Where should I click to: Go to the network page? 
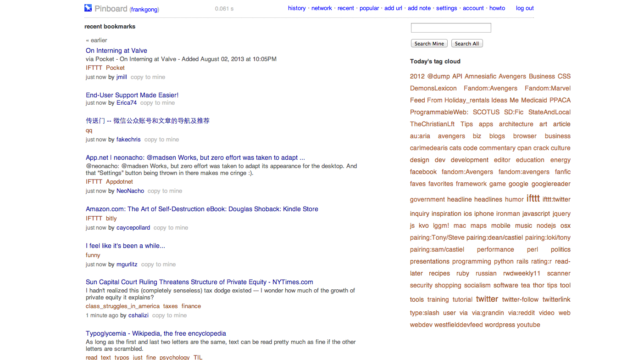click(x=322, y=8)
